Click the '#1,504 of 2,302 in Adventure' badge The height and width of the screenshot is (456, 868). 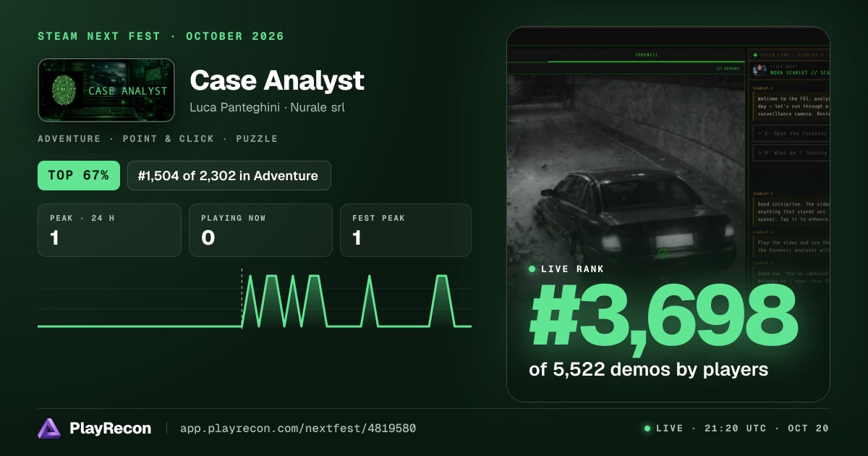[229, 175]
